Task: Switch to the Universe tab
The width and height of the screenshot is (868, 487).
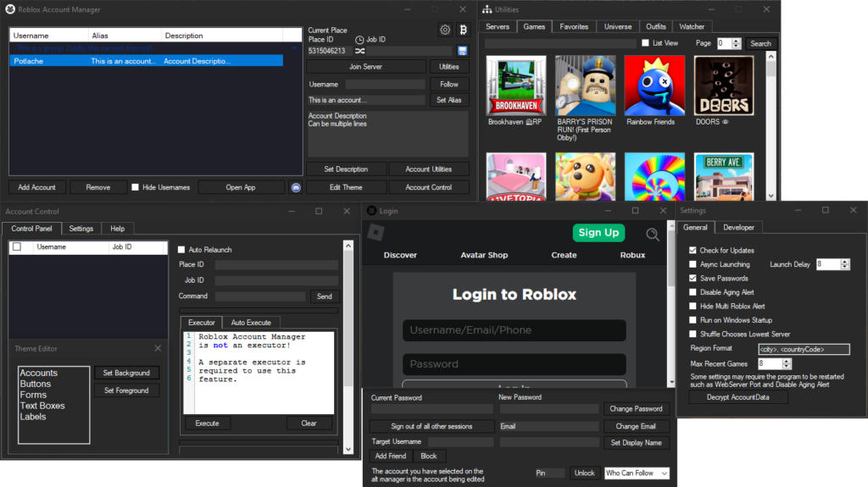Action: pos(618,26)
